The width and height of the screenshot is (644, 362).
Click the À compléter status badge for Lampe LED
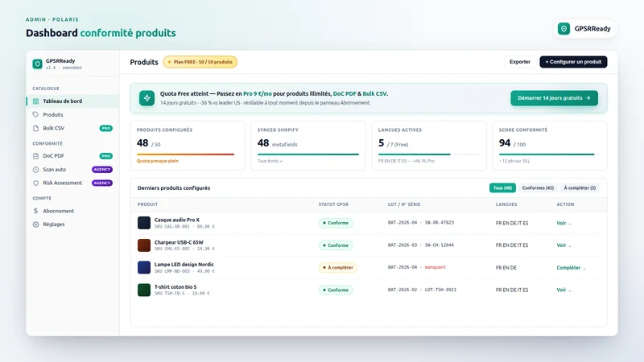pos(338,268)
